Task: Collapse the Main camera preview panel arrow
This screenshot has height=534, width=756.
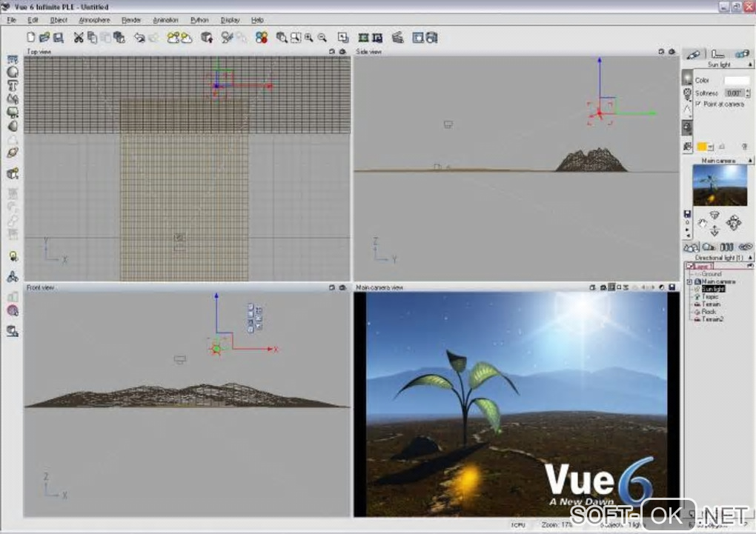Action: click(x=750, y=161)
